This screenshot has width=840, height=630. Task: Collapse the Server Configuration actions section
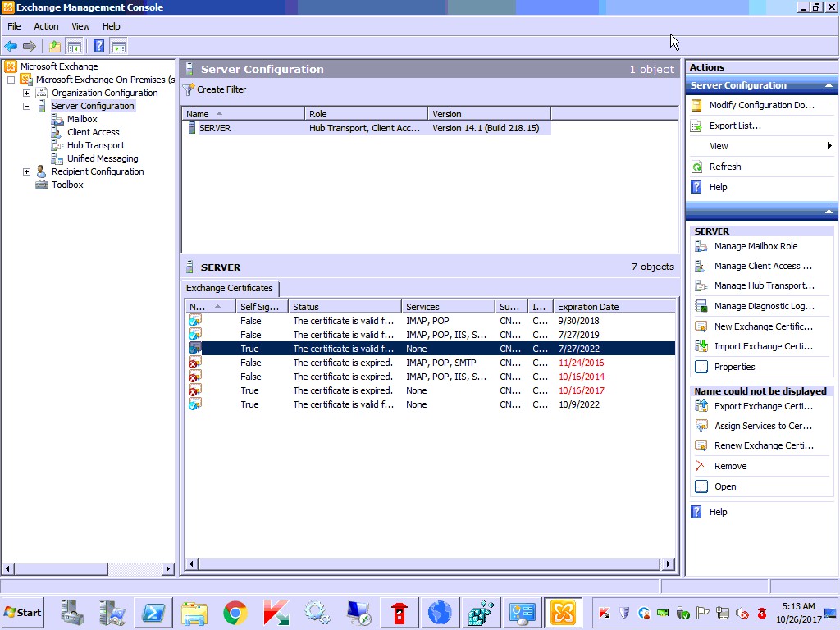(829, 85)
